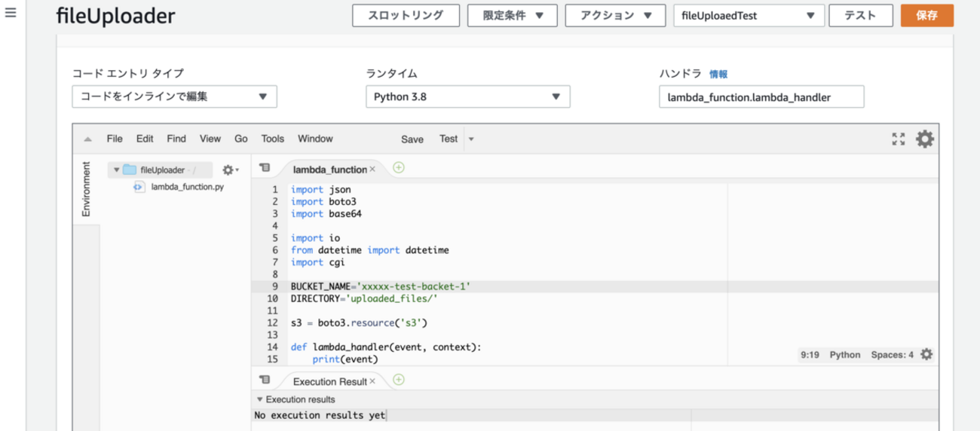Click the s3 = boto3.resource line
This screenshot has width=980, height=431.
(x=359, y=322)
